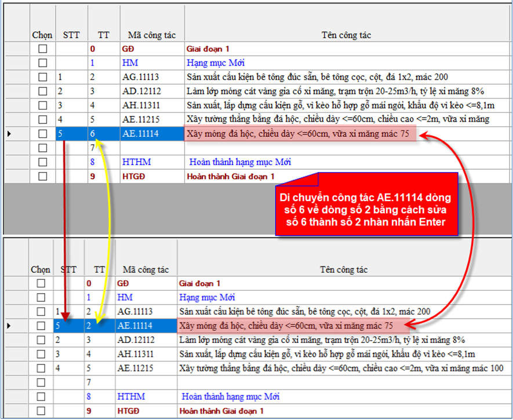This screenshot has width=513, height=420.
Task: Click the STT column header in lower table
Action: pos(68,269)
